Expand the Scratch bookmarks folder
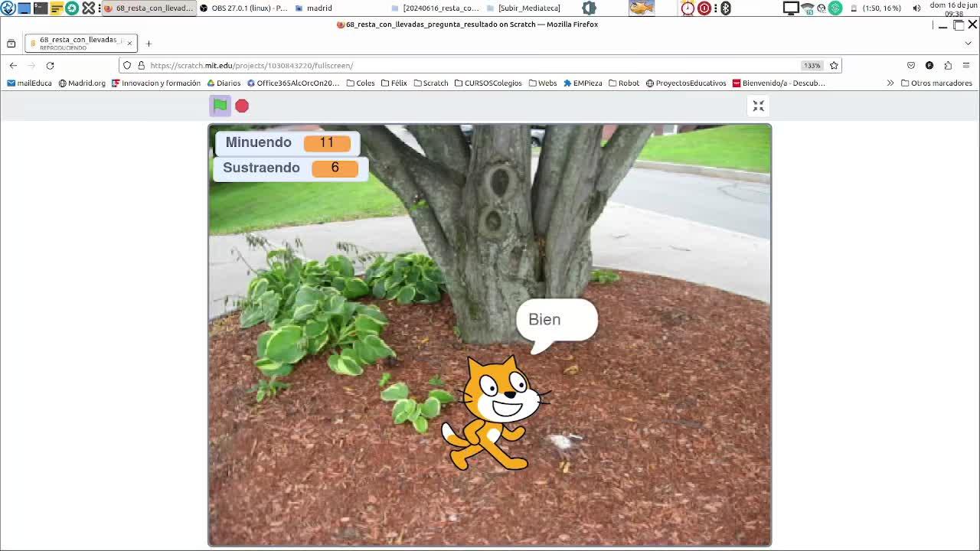Viewport: 980px width, 551px height. coord(431,83)
